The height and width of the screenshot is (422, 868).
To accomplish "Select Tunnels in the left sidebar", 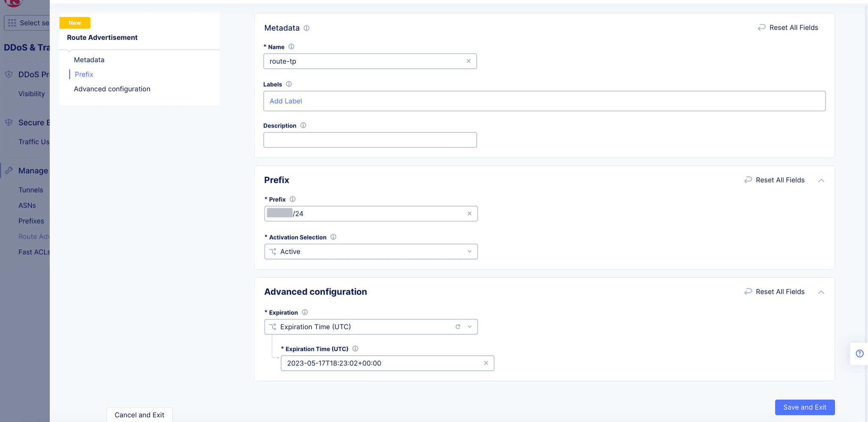I will point(31,190).
